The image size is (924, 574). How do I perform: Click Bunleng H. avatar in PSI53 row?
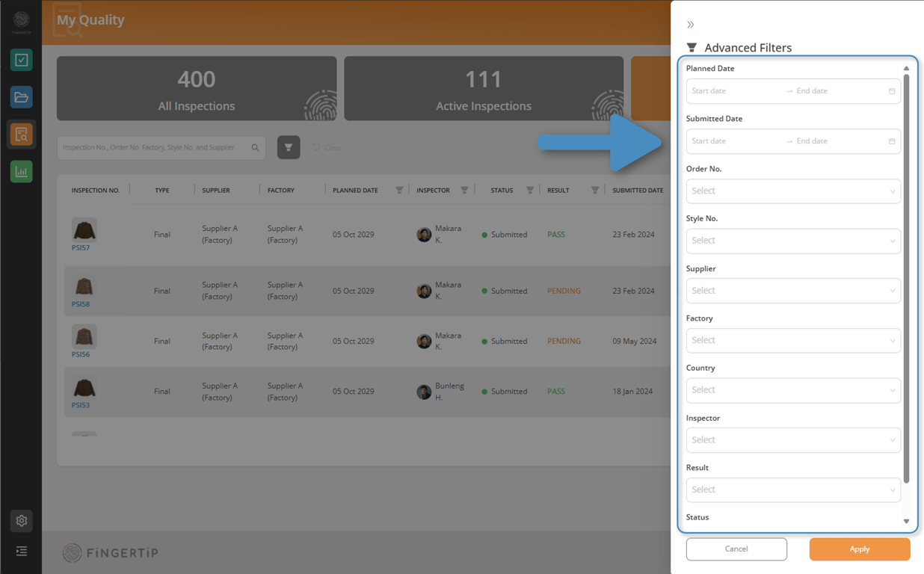(x=424, y=392)
